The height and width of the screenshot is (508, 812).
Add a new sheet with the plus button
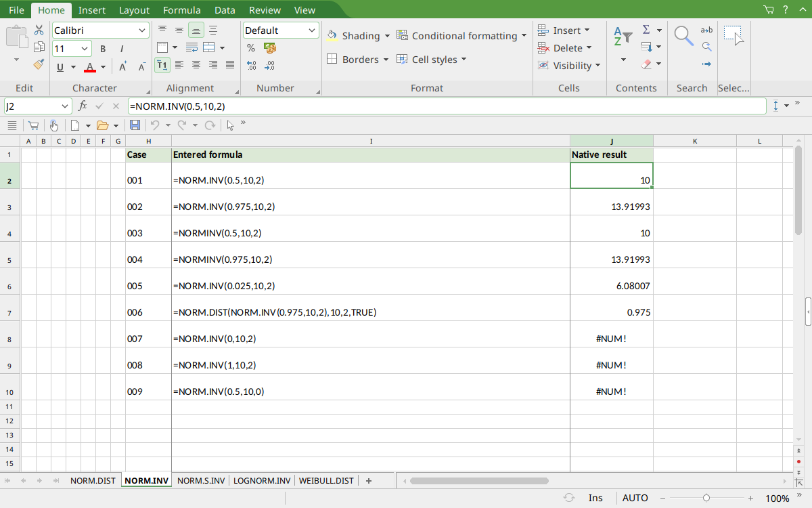coord(369,481)
